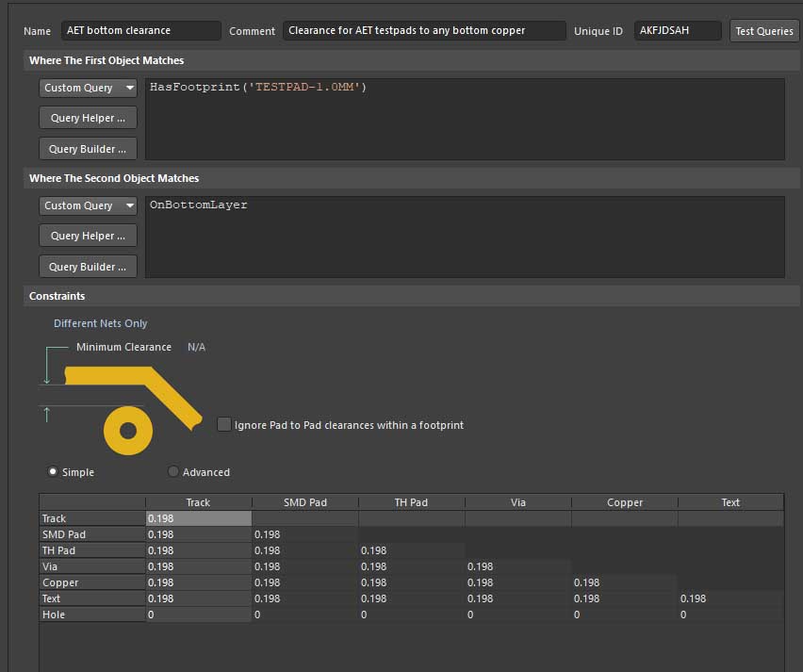Click the clearance diagram pad icon

(127, 431)
